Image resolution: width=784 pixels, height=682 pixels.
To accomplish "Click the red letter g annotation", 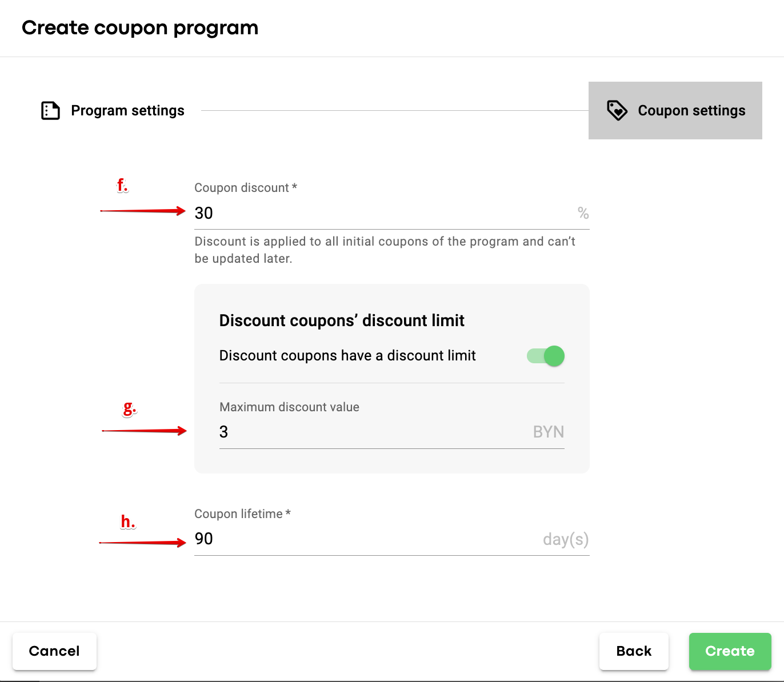I will click(130, 408).
